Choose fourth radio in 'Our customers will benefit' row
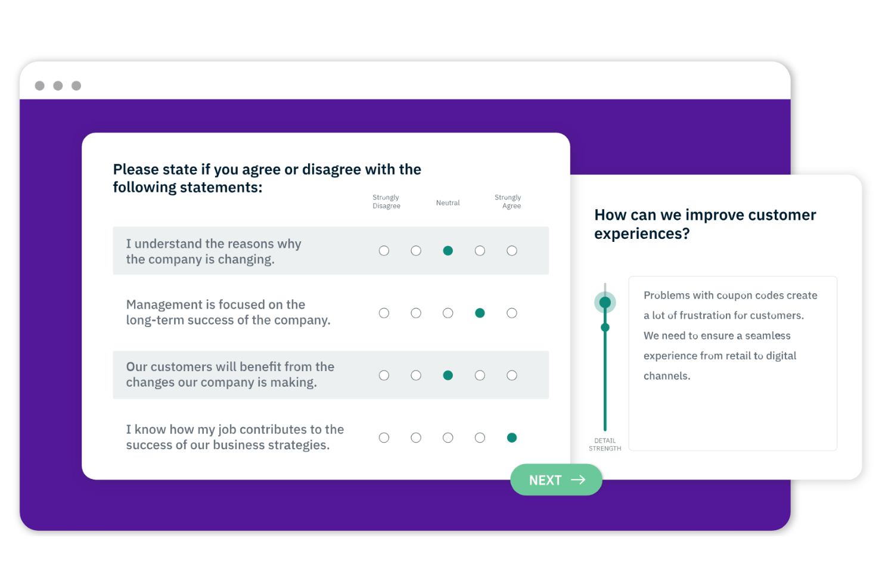Viewport: 882px width, 588px height. pos(480,375)
